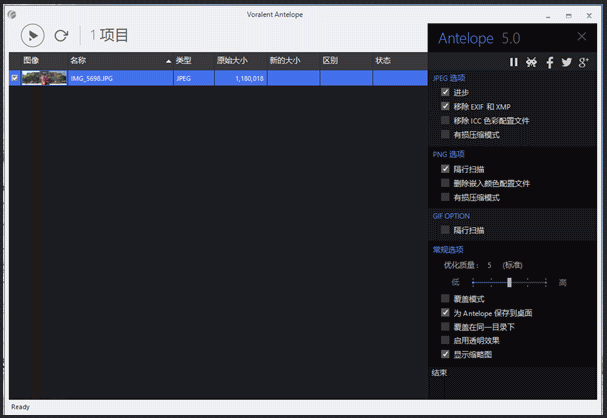This screenshot has height=418, width=607.
Task: Enable PNG 有损压缩模式 checkbox
Action: tap(445, 197)
